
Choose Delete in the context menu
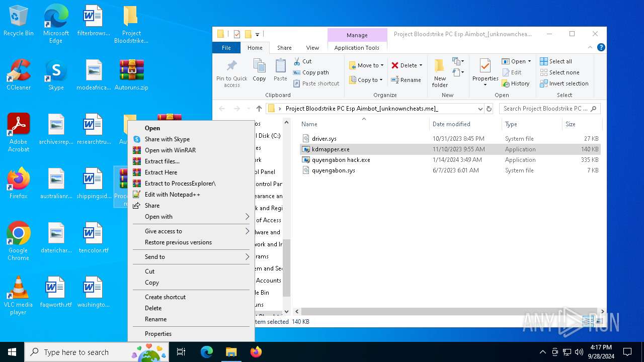(191, 308)
